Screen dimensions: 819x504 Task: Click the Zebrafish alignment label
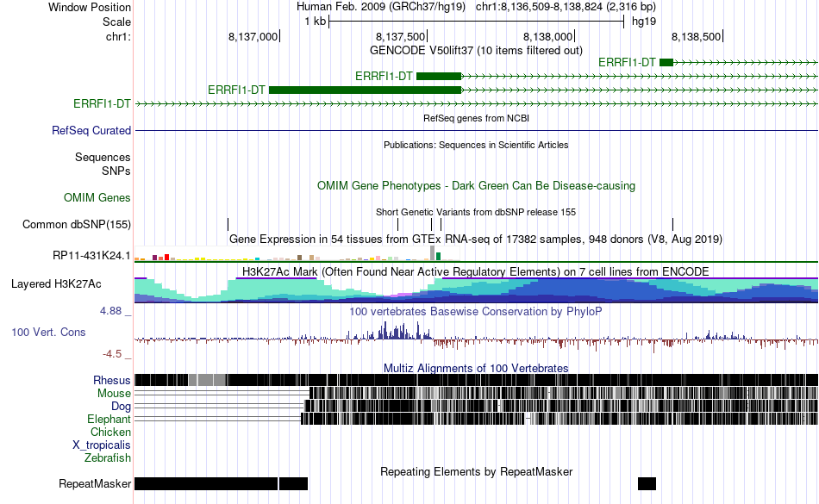(108, 457)
